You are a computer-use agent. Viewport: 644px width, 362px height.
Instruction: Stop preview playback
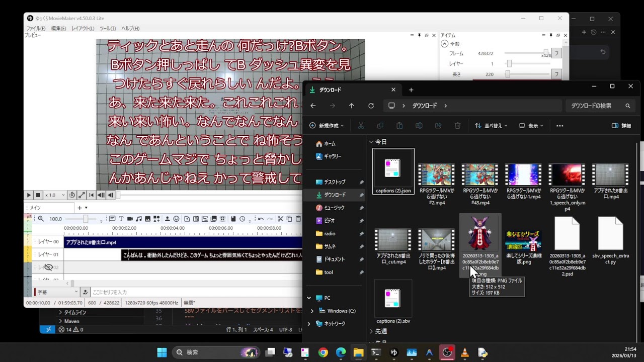tap(38, 195)
